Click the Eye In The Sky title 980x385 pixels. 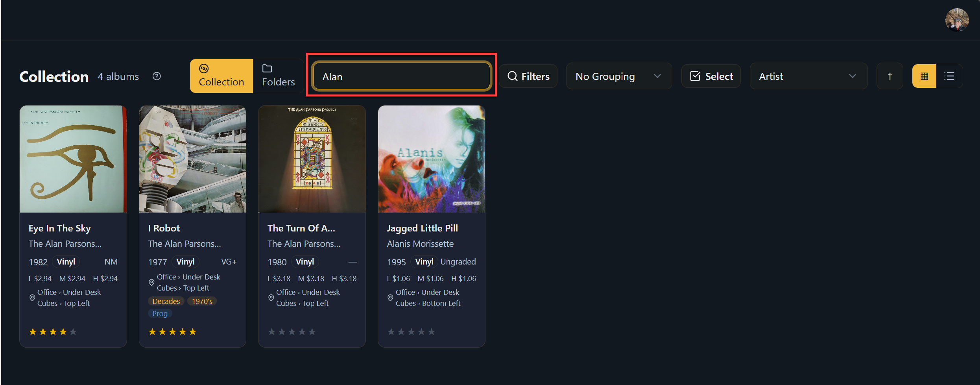tap(60, 228)
